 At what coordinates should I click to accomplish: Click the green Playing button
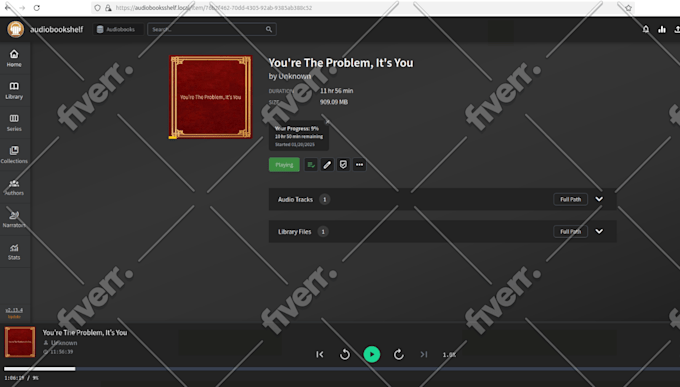(x=284, y=165)
